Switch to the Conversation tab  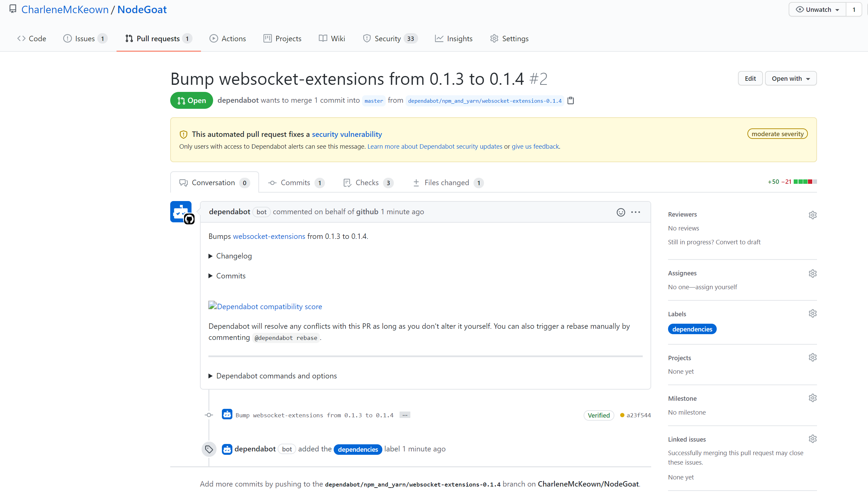[x=214, y=182]
